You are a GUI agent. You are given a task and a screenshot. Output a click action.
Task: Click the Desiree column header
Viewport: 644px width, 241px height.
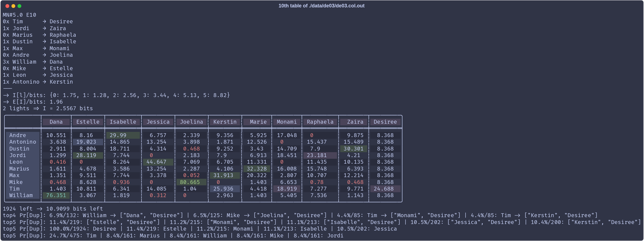(x=385, y=122)
